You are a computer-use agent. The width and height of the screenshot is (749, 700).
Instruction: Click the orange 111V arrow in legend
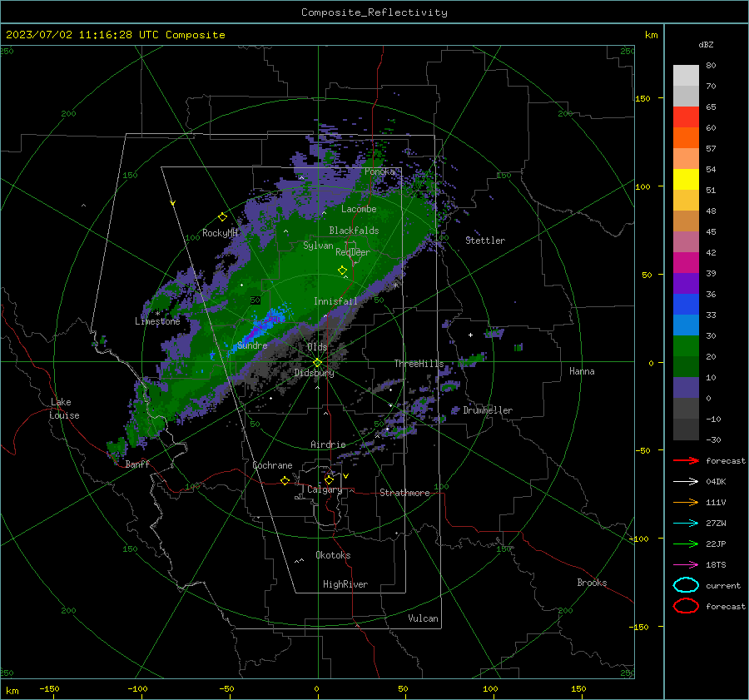tap(686, 502)
